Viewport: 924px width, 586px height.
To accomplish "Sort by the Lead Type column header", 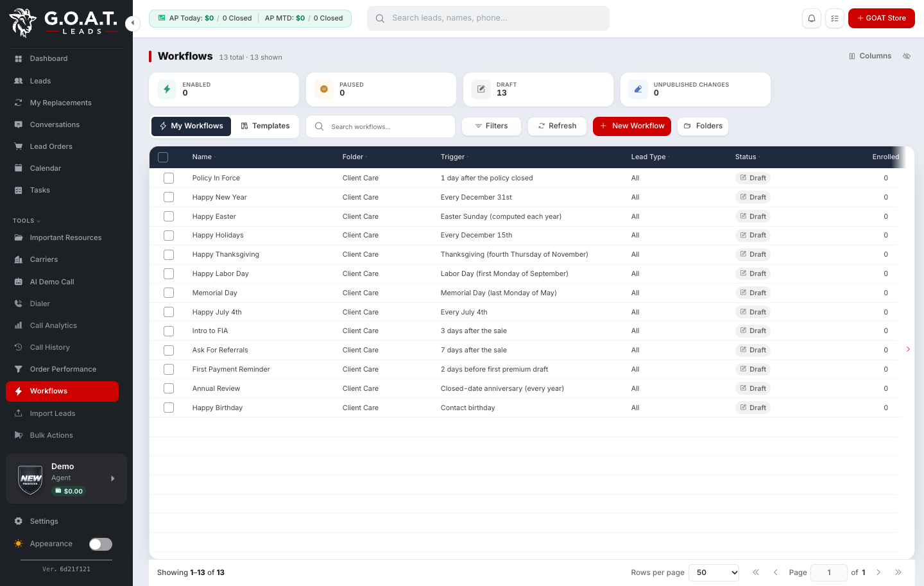I will pyautogui.click(x=649, y=157).
